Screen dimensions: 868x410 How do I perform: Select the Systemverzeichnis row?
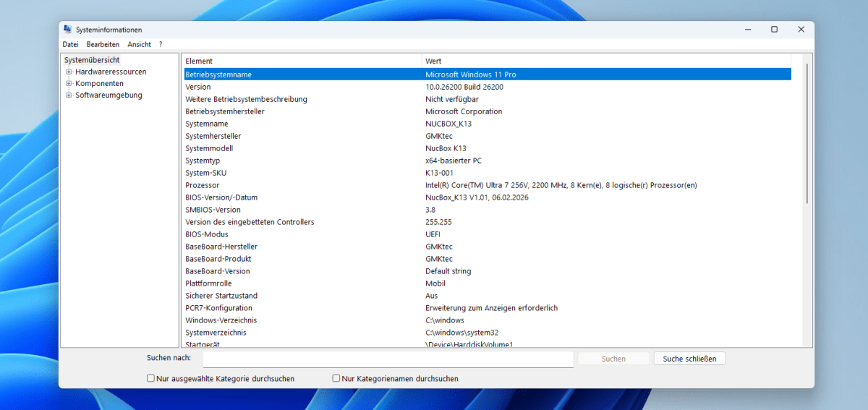[x=486, y=333]
